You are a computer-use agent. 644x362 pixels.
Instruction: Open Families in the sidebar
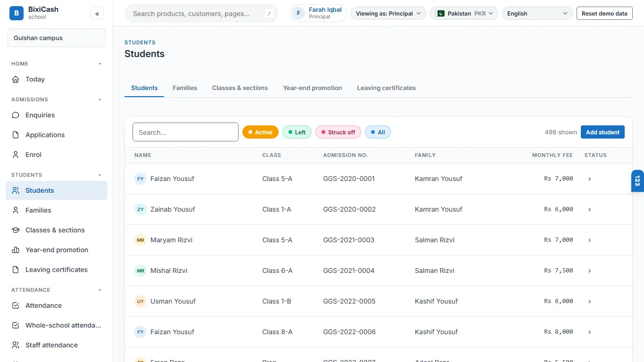(x=57, y=210)
